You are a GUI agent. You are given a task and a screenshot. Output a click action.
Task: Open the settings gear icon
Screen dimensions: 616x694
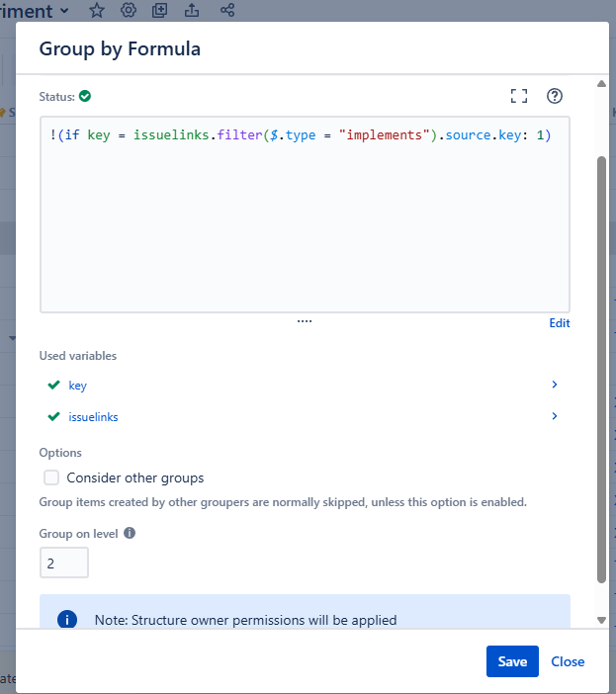[x=129, y=10]
